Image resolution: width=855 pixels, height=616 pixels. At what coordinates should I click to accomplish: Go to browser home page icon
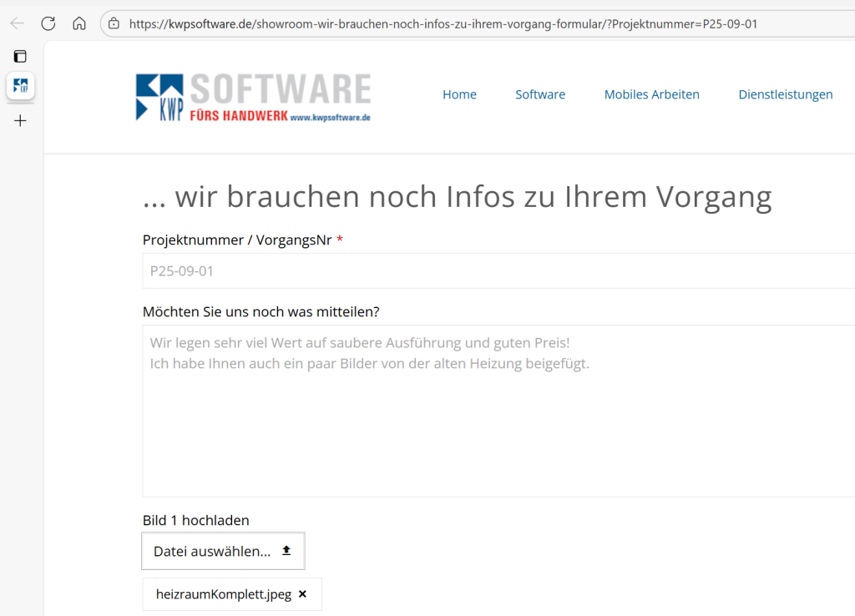click(79, 23)
